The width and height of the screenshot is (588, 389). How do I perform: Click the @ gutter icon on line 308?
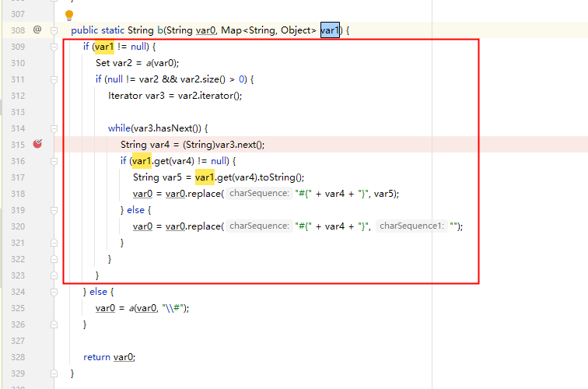37,30
